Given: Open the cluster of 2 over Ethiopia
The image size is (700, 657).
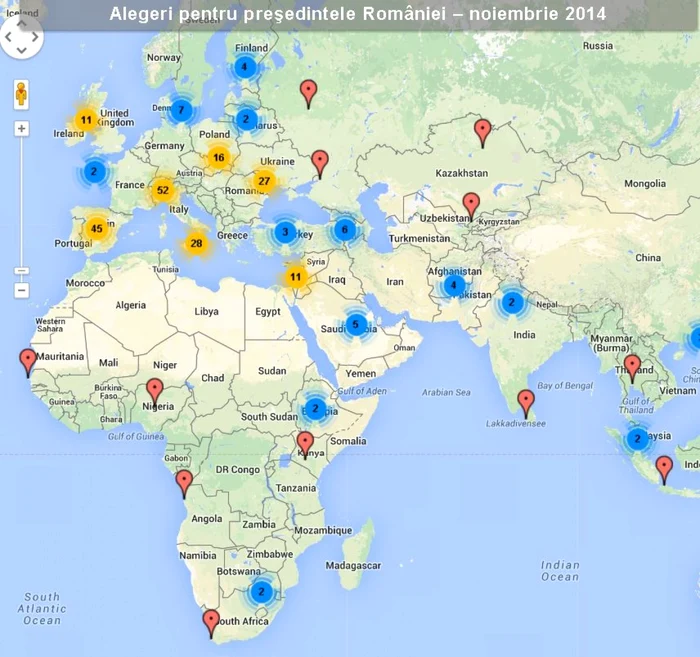Looking at the screenshot, I should coord(316,408).
